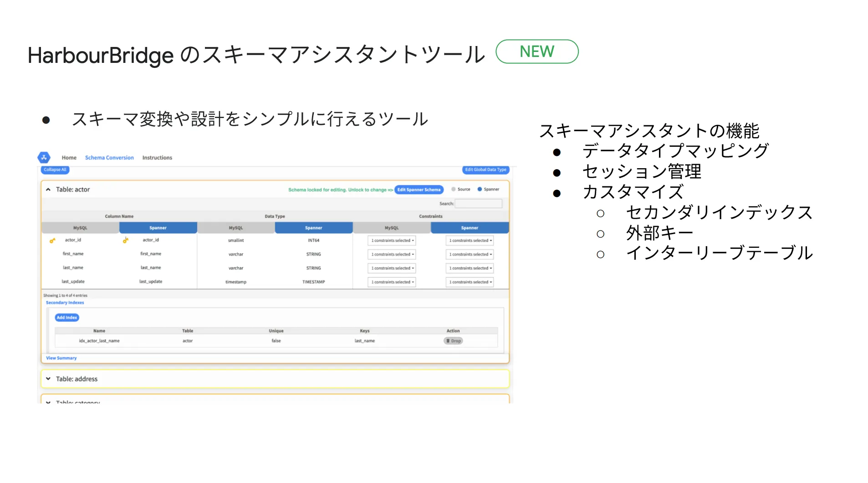
Task: Collapse the Table: actor panel
Action: pyautogui.click(x=48, y=190)
